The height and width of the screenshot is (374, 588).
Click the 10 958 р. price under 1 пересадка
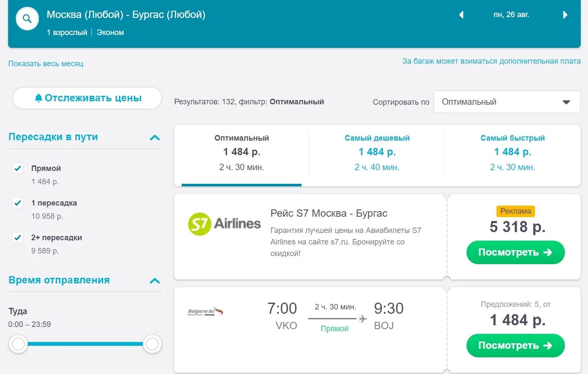pos(47,216)
